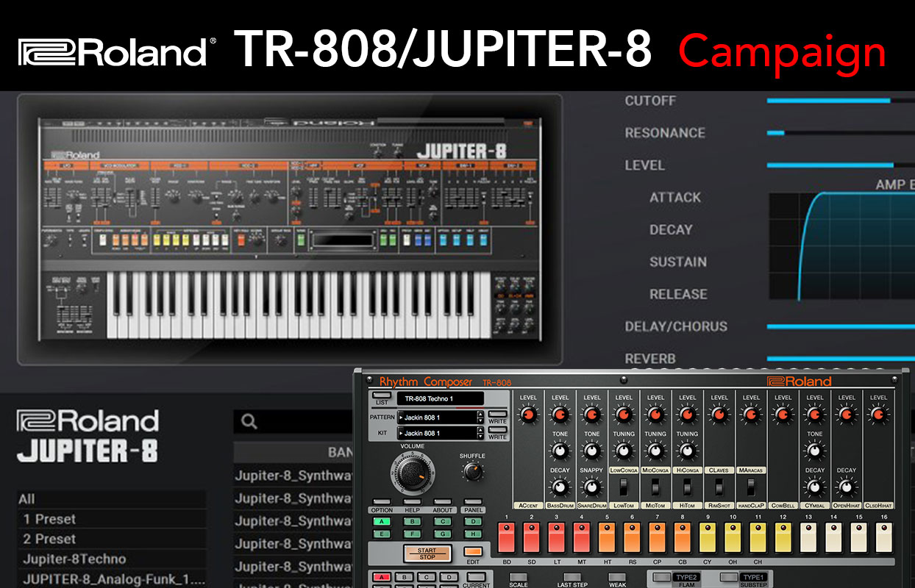Click the PATTERN up/down stepper arrows
Screen dimensions: 915x588
[480, 417]
